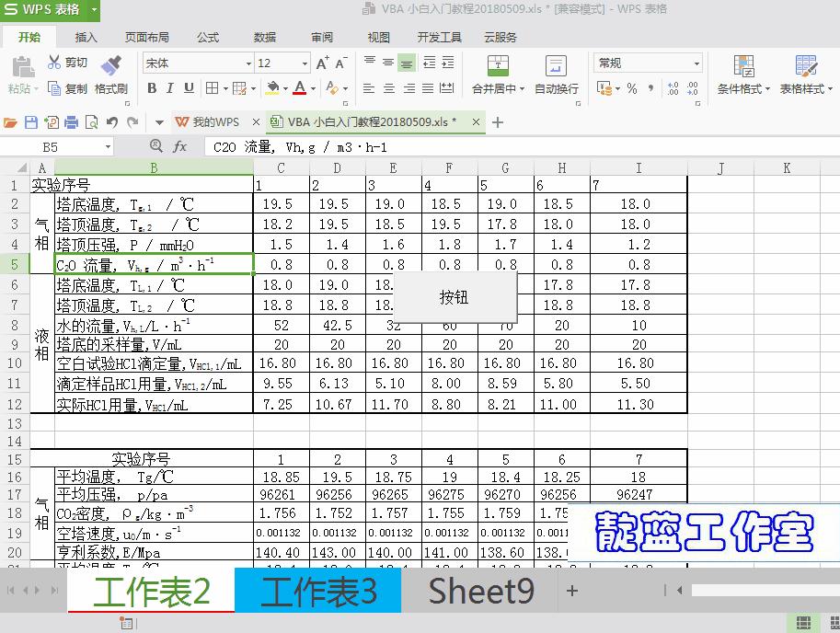Expand the font size 12 dropdown
The width and height of the screenshot is (840, 633).
pos(305,63)
